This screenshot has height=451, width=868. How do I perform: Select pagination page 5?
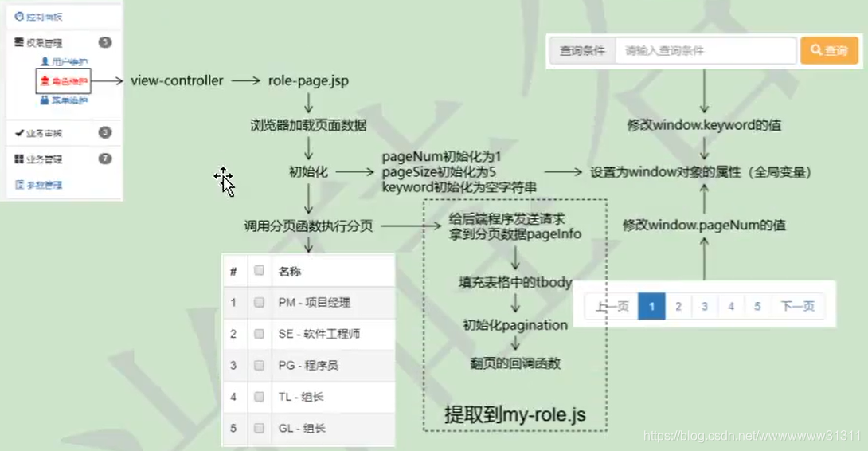757,307
